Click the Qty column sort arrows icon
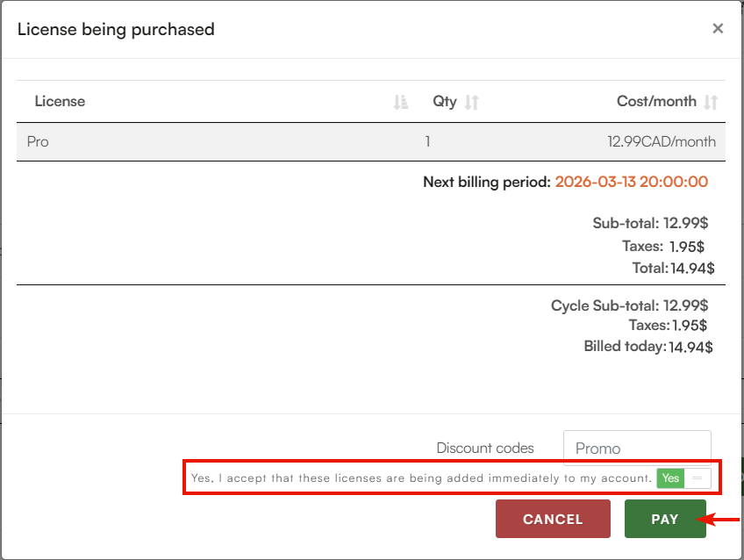 [x=472, y=102]
